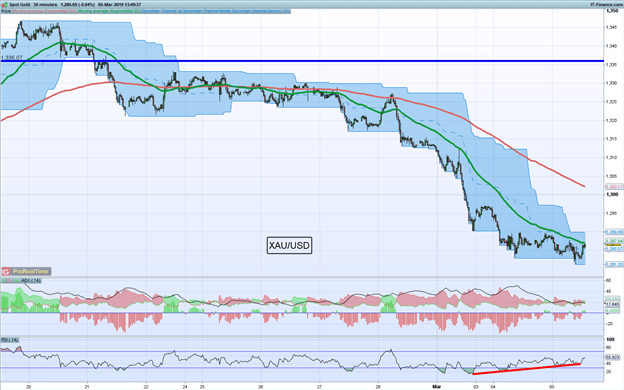Select the Donchian Channel Down label
624x390 pixels.
261,11
